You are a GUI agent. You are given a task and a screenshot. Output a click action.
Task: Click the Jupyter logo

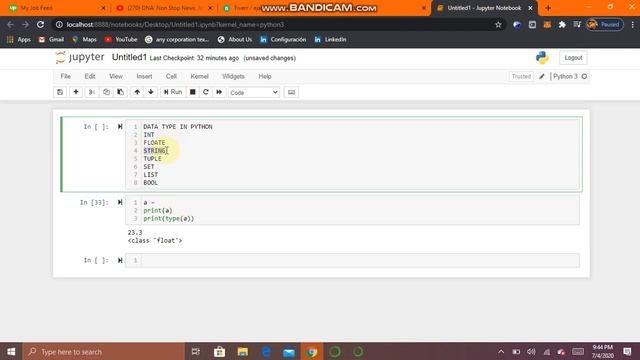point(80,58)
